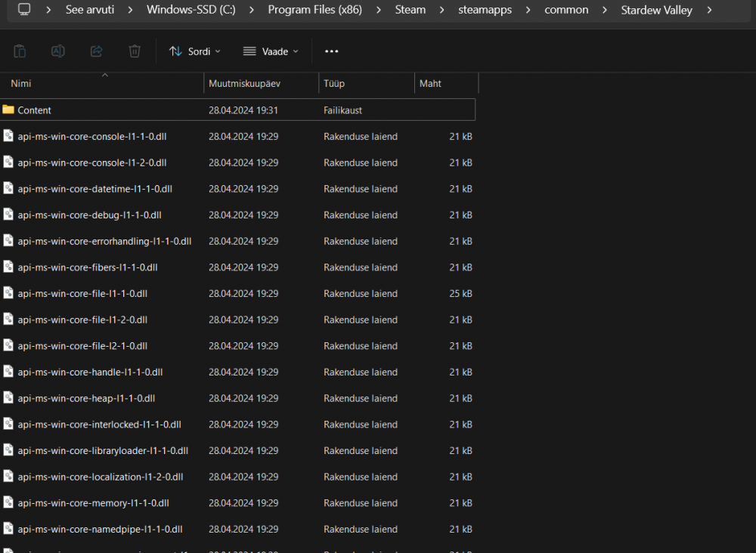Image resolution: width=756 pixels, height=553 pixels.
Task: Select file api-ms-win-core-namedpipe-l1-1-0.dll
Action: pyautogui.click(x=100, y=529)
